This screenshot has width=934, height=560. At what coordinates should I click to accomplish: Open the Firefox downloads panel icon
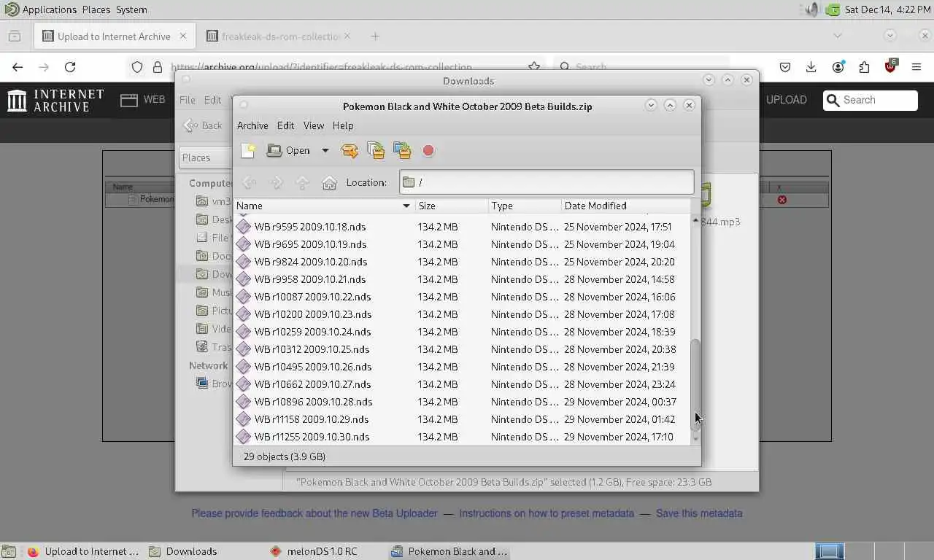point(811,67)
